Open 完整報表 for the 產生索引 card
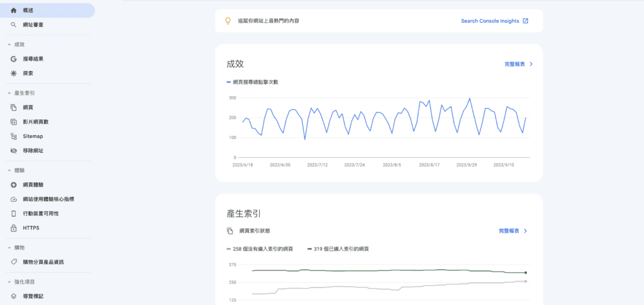The width and height of the screenshot is (644, 305). point(509,231)
